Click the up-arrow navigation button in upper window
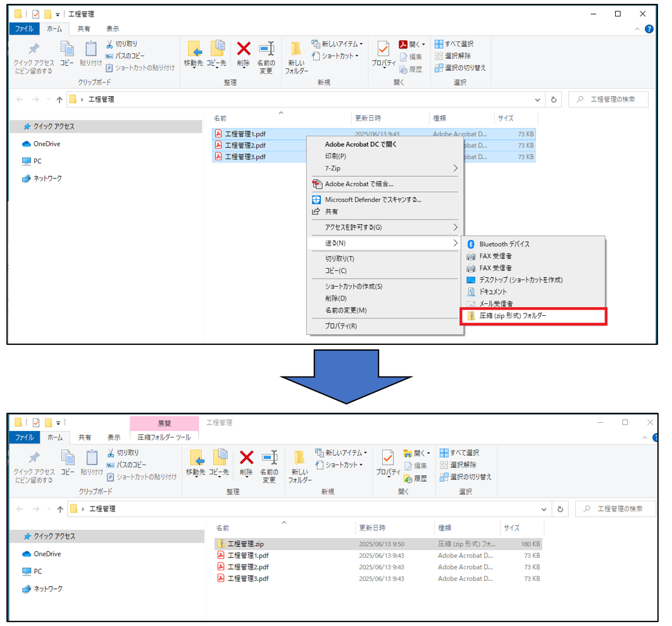 (x=59, y=99)
